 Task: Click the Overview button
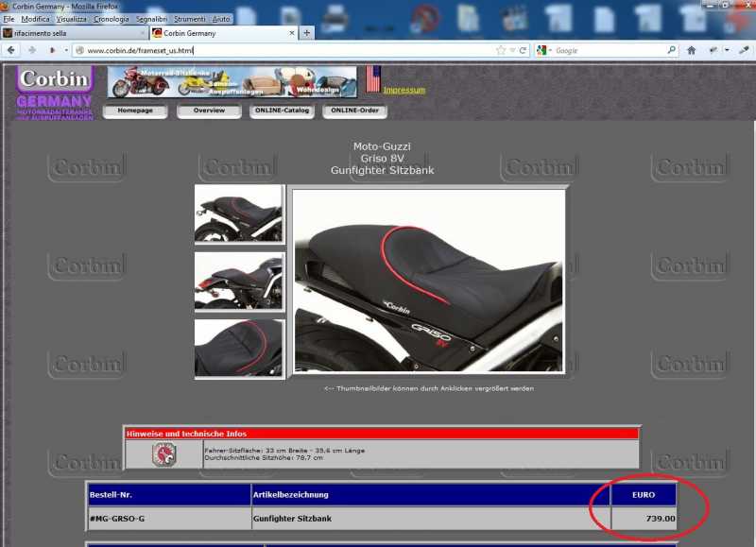click(209, 111)
